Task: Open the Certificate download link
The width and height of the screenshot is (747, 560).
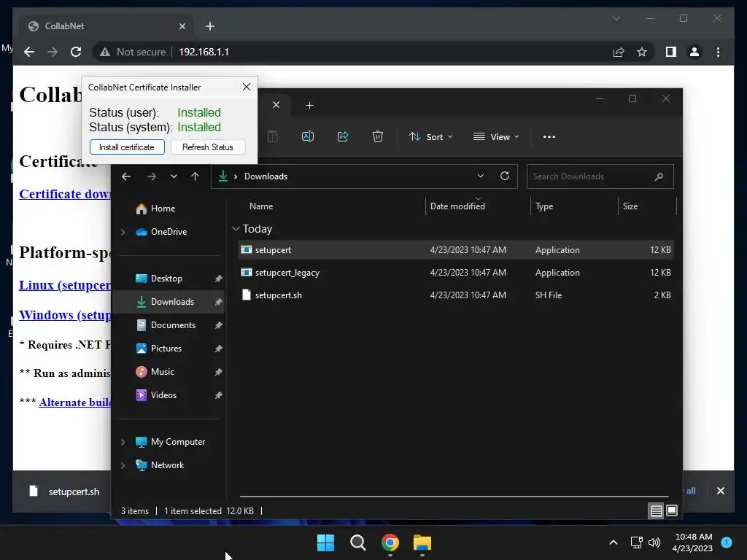Action: [65, 194]
